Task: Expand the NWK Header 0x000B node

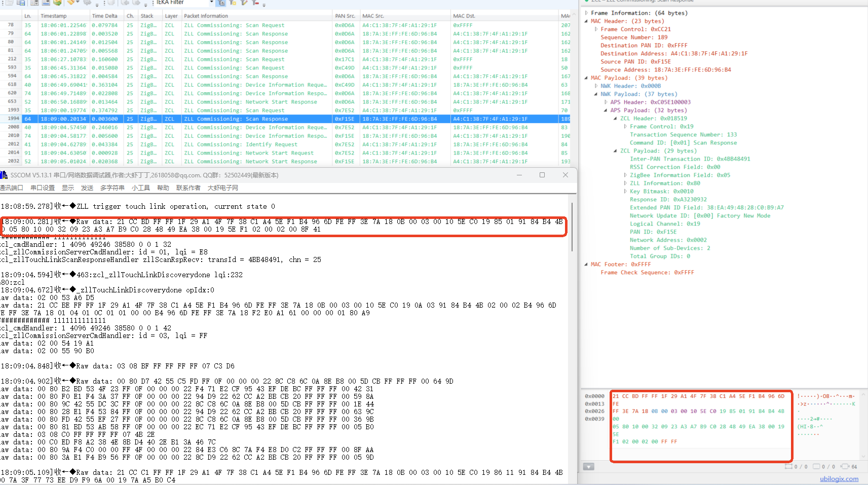Action: 596,86
